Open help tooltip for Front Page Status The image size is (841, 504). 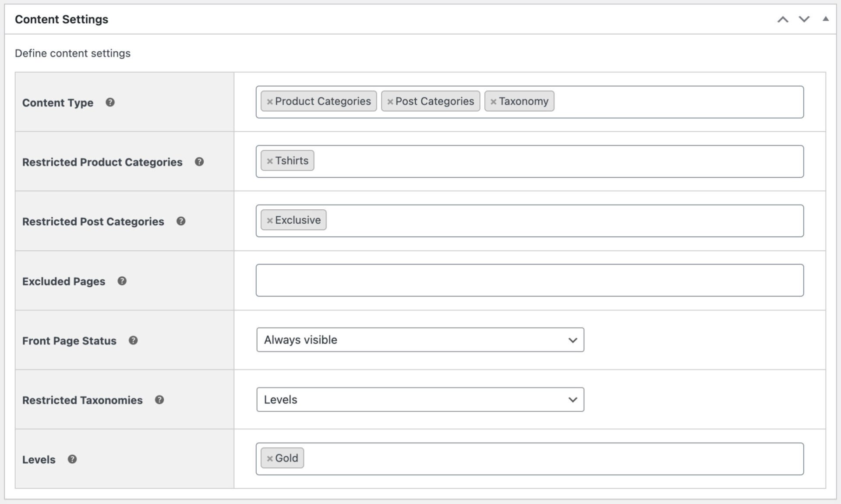(x=134, y=340)
